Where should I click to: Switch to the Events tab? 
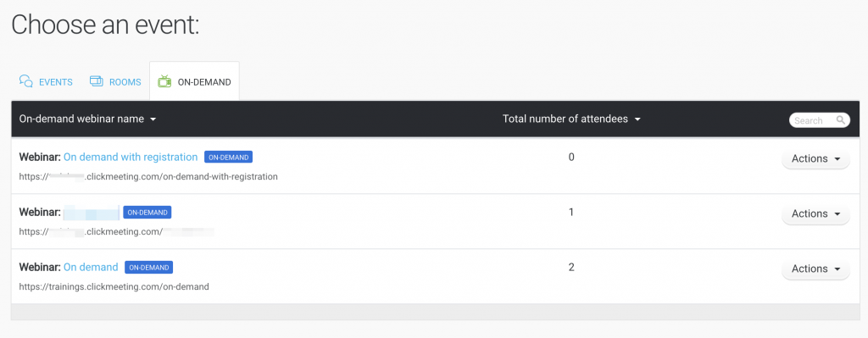46,82
